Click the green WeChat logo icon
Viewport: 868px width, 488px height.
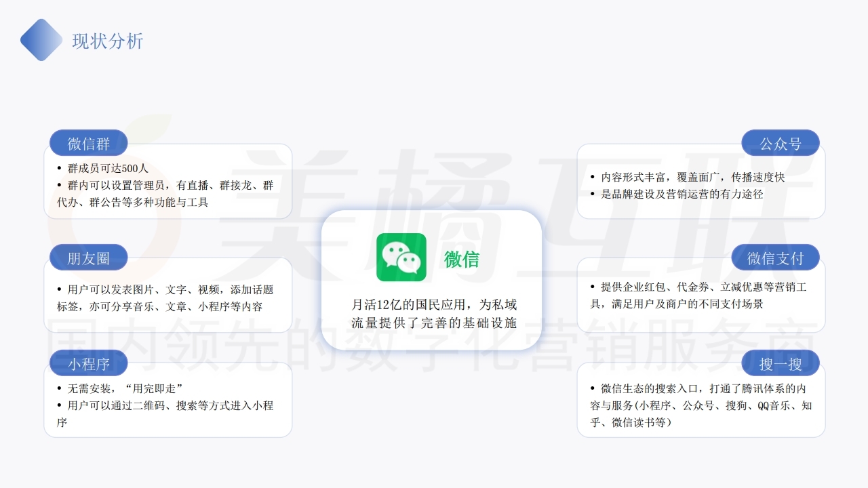pos(401,257)
